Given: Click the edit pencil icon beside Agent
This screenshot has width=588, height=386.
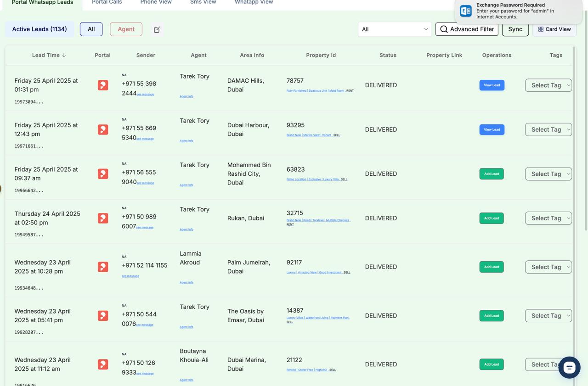Looking at the screenshot, I should click(157, 29).
